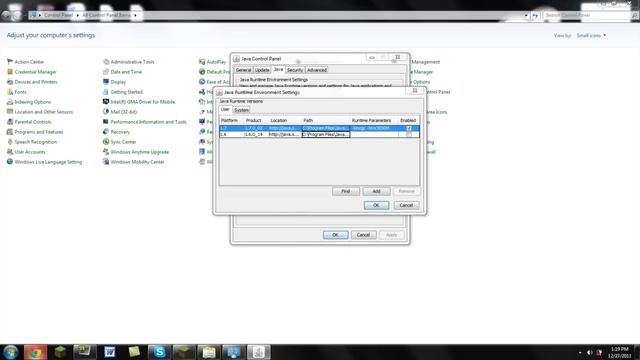This screenshot has height=360, width=640.
Task: Open the Getting Started icon
Action: [x=106, y=92]
